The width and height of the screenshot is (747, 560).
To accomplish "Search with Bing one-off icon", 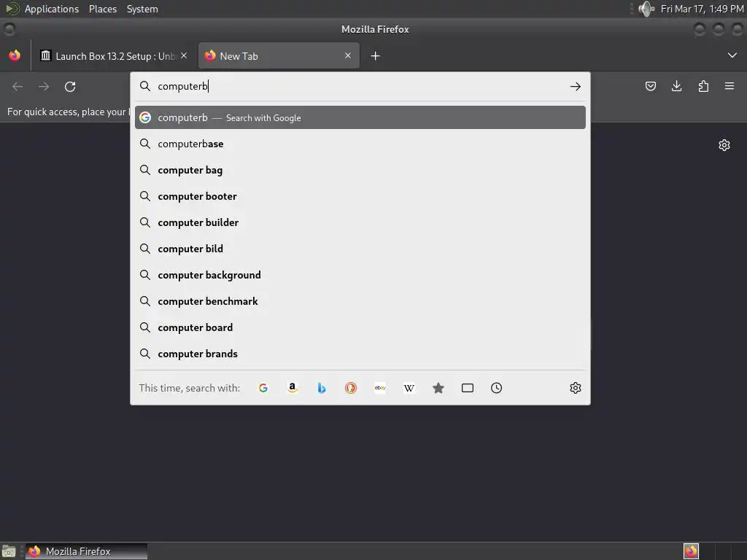I will [x=322, y=388].
